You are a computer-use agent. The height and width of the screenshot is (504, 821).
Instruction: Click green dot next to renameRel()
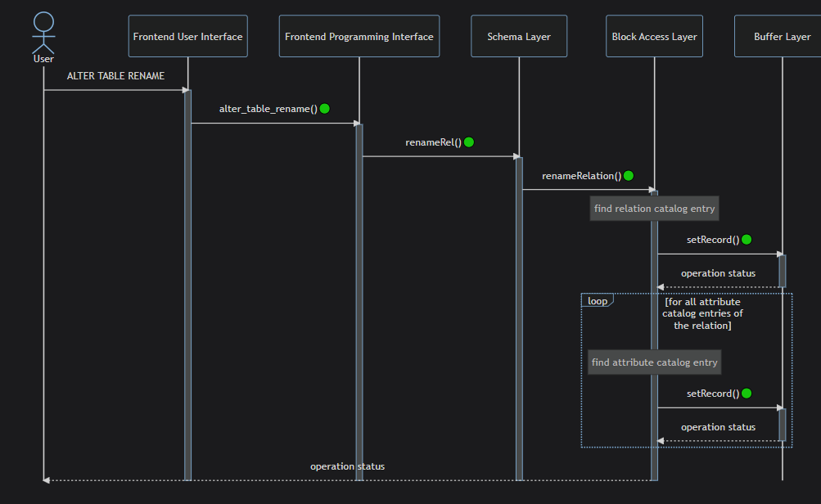pos(469,142)
